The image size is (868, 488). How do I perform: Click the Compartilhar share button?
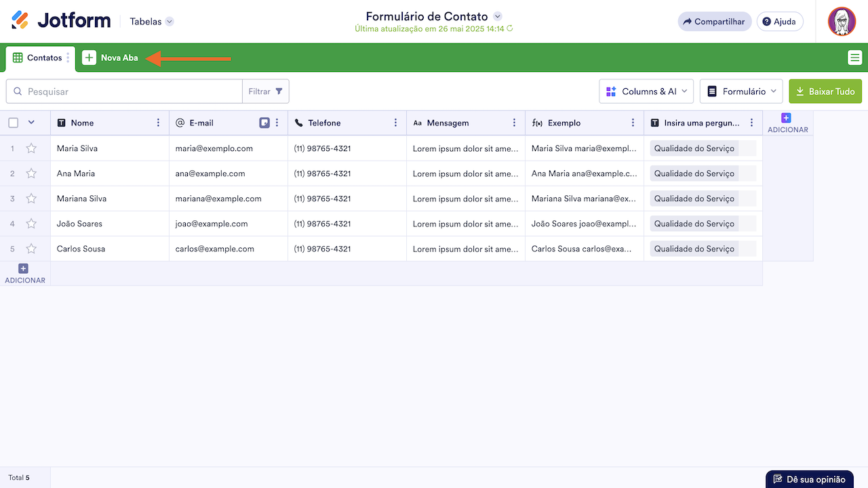click(x=715, y=22)
